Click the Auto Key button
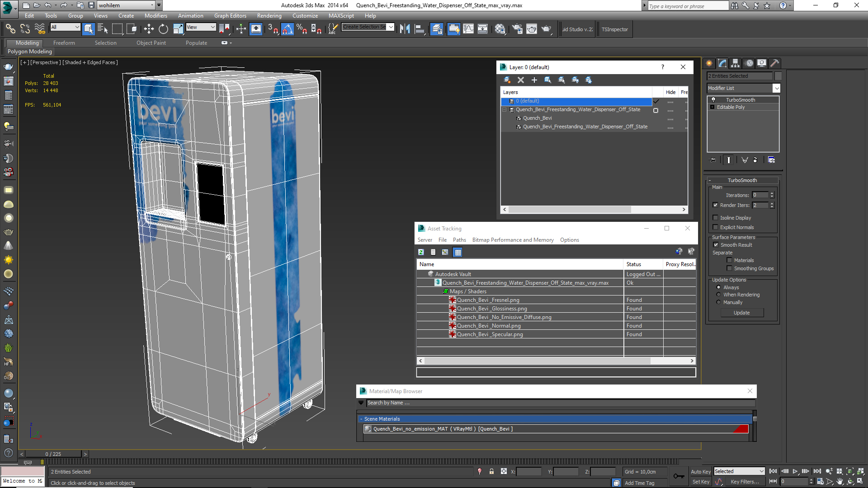This screenshot has width=868, height=488. pos(701,472)
